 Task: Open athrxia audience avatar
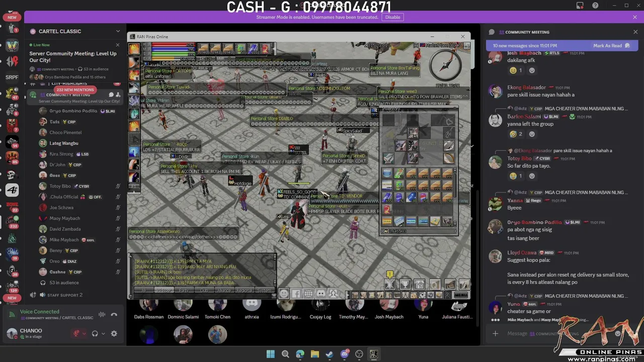pos(252,305)
